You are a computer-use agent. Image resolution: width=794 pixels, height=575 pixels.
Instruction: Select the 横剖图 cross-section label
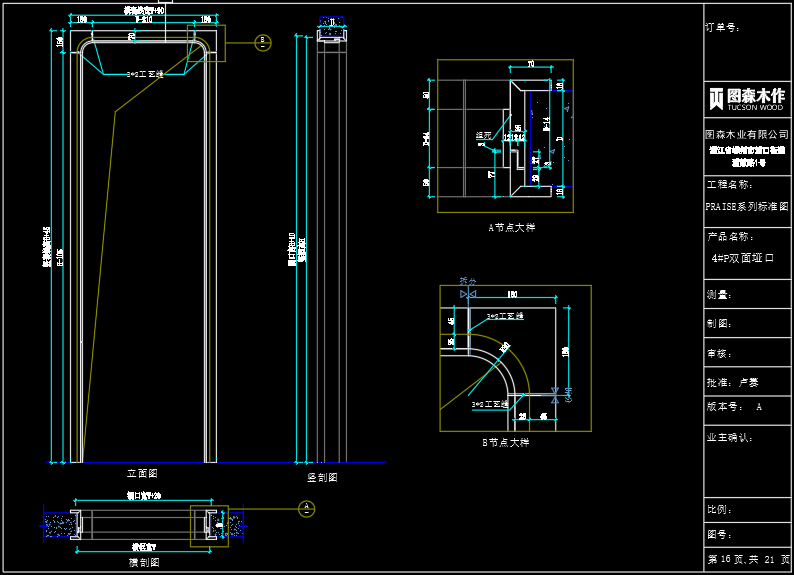click(144, 563)
